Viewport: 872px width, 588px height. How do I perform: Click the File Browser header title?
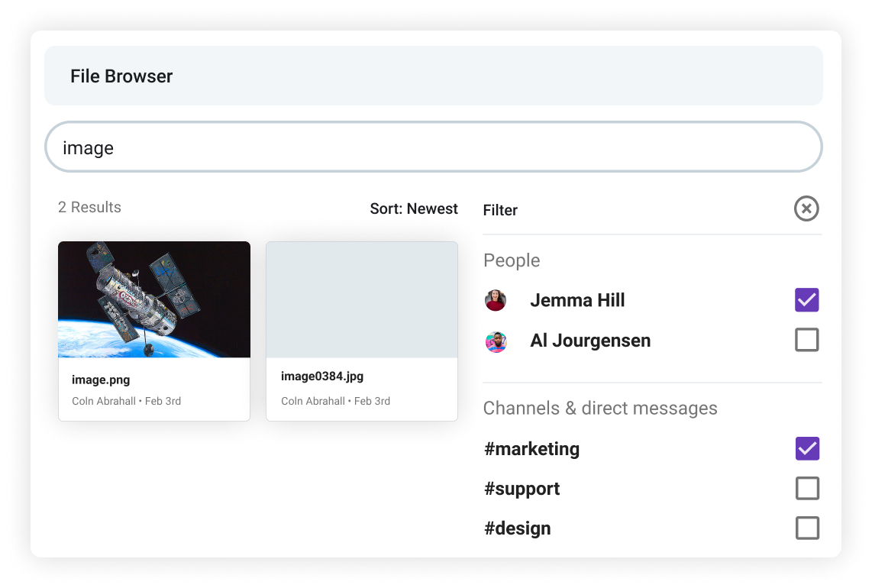click(x=121, y=76)
